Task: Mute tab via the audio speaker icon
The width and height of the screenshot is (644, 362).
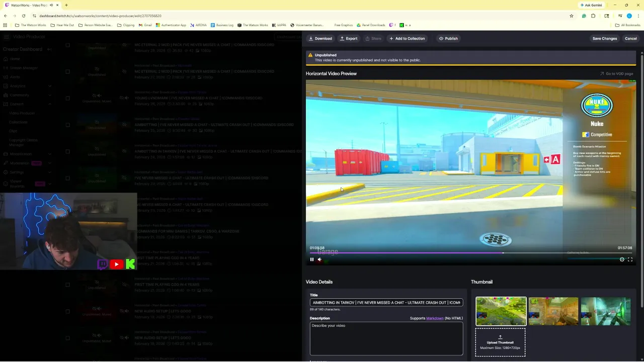Action: tap(51, 5)
